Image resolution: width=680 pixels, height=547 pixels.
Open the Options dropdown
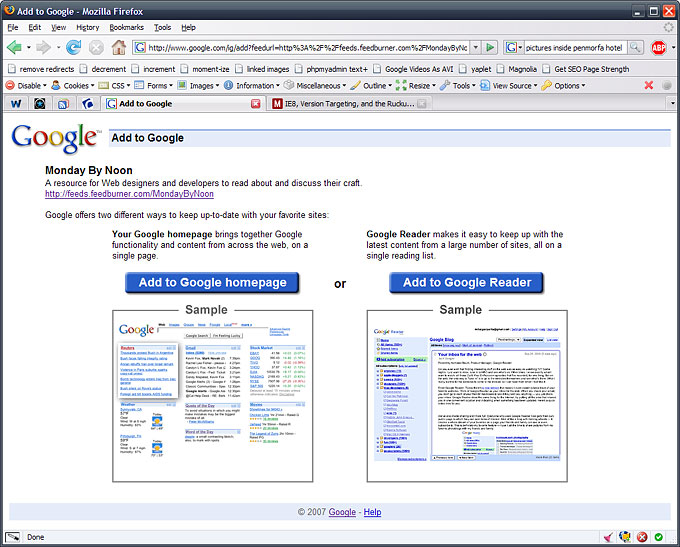coord(563,85)
